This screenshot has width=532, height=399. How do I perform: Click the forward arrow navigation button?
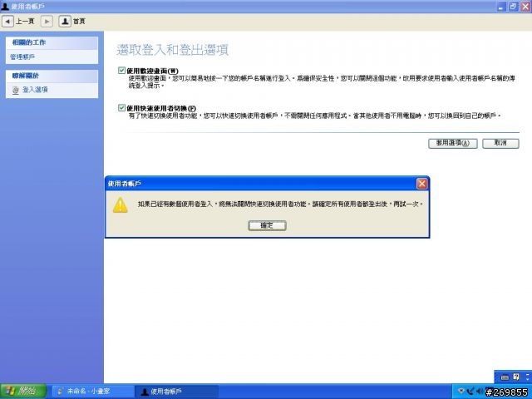pyautogui.click(x=47, y=22)
